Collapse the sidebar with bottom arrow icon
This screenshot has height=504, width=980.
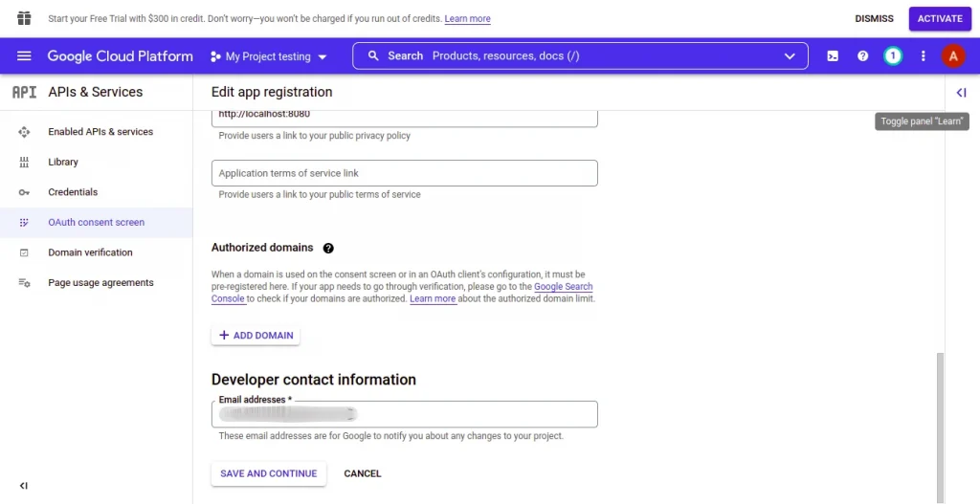click(24, 486)
